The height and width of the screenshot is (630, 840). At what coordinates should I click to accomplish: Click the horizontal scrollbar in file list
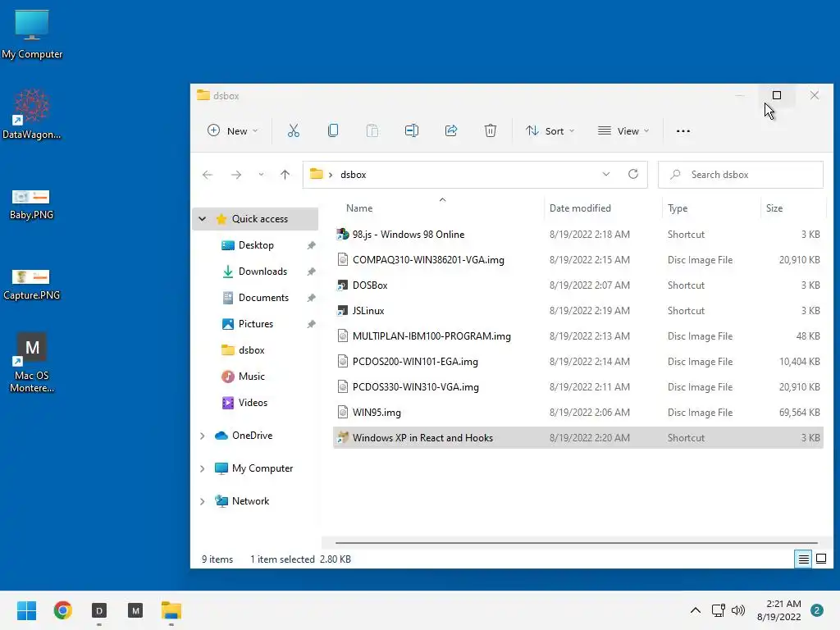[x=577, y=543]
